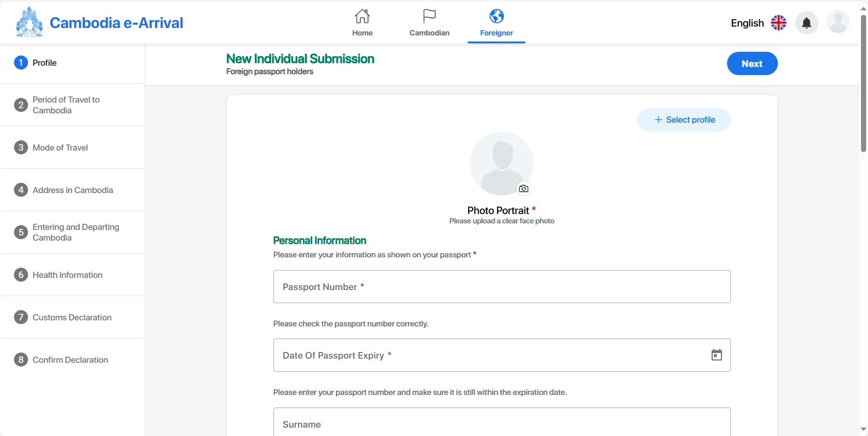Open the English language selector
This screenshot has height=436, width=868.
(758, 23)
